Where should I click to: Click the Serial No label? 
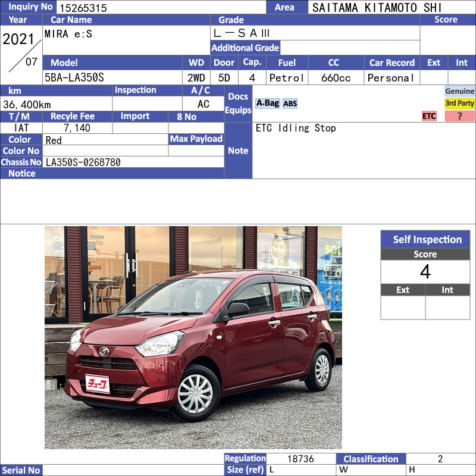pos(21,470)
